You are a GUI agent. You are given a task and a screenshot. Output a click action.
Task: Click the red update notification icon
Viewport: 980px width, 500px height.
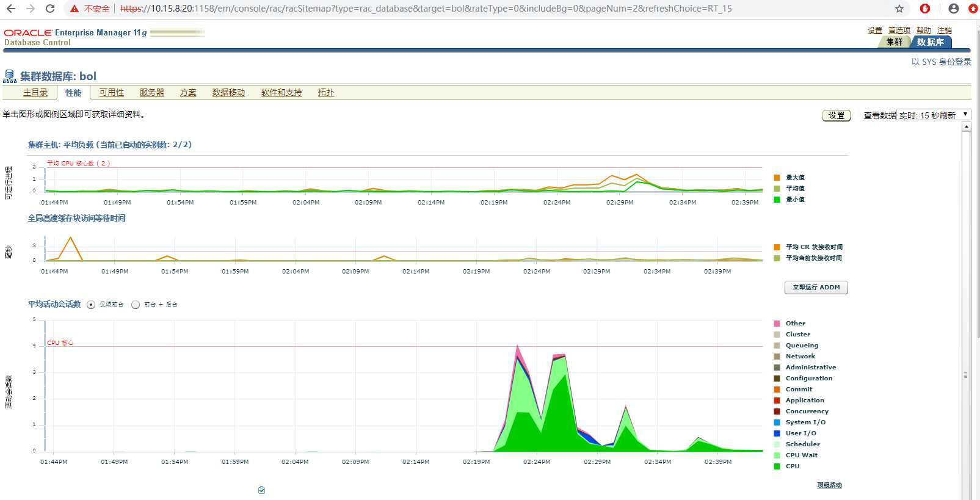[x=973, y=9]
